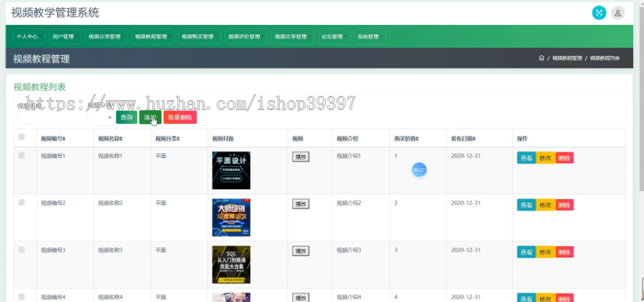Open the 个人中心 dropdown menu
The width and height of the screenshot is (644, 302).
[29, 36]
